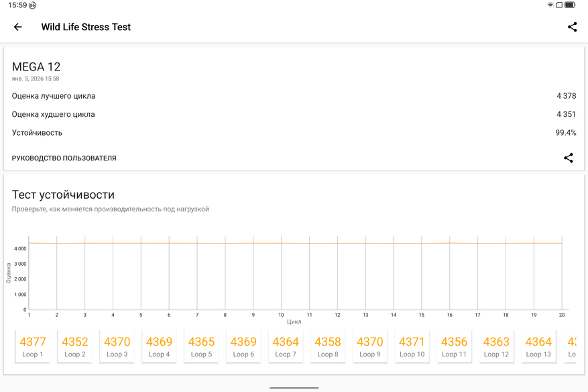588x392 pixels.
Task: Tap the battery status icon
Action: (570, 5)
